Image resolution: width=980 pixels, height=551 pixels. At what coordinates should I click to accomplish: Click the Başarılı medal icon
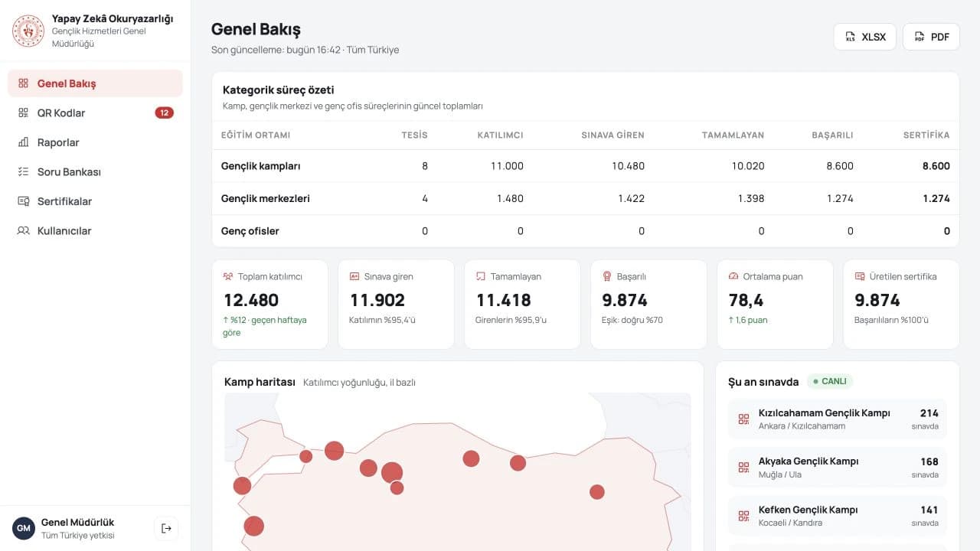606,276
